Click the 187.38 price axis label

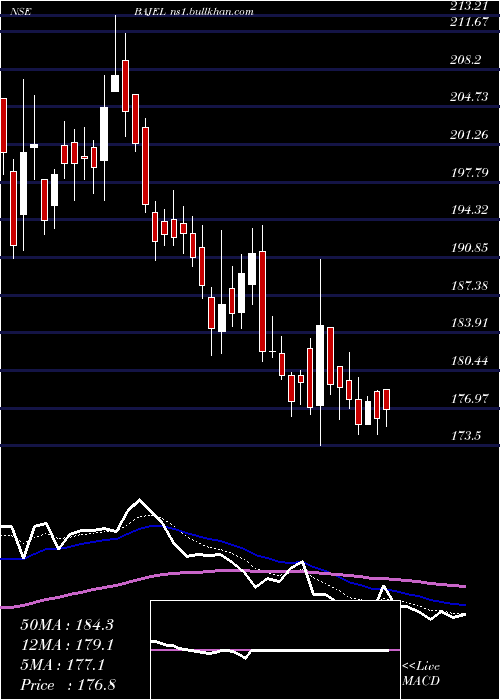(x=470, y=285)
